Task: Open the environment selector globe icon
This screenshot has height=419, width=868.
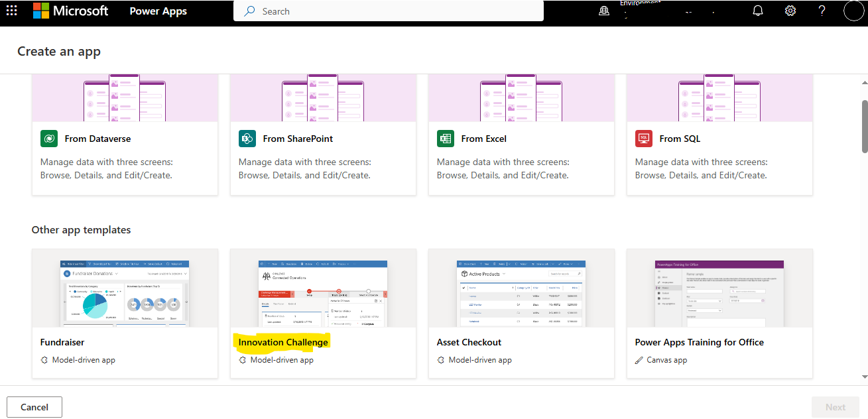Action: pos(603,11)
